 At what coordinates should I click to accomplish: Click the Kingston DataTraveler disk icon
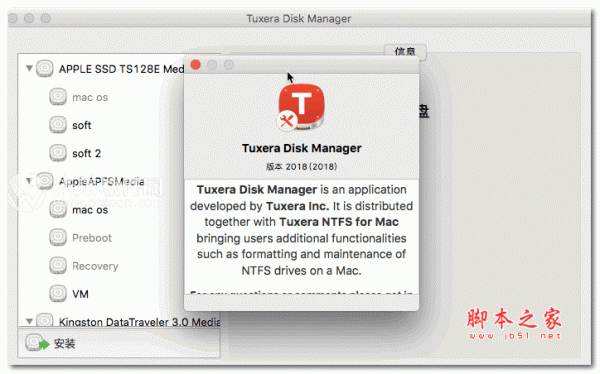(x=45, y=320)
